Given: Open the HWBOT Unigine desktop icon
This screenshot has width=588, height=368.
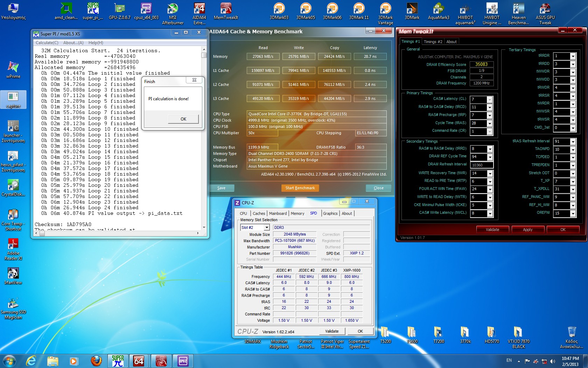Looking at the screenshot, I should tap(492, 14).
